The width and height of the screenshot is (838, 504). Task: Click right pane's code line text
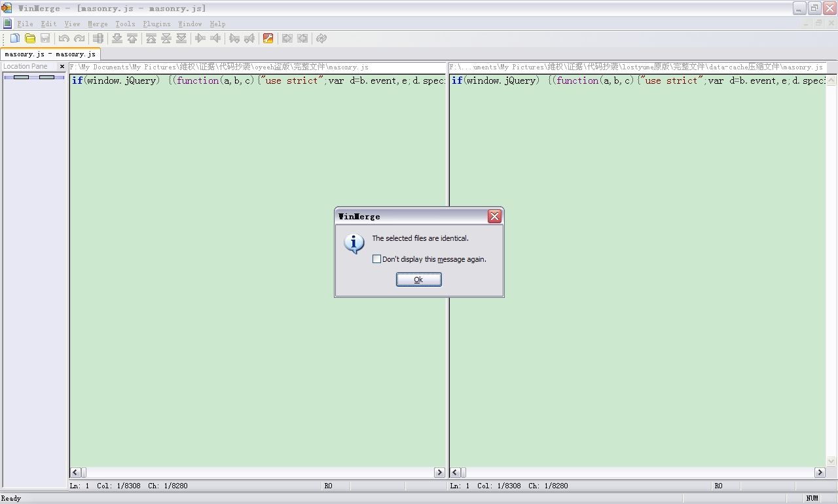[x=638, y=81]
